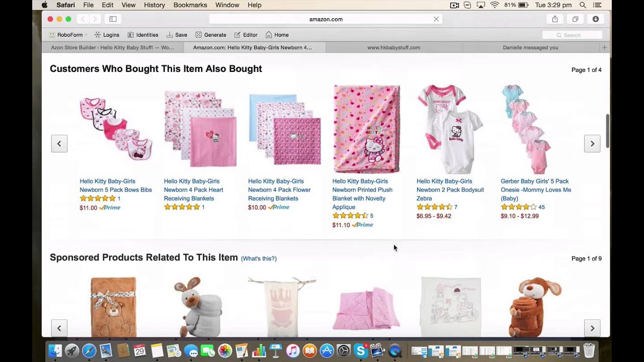Click RoboForm Generate password

(211, 35)
